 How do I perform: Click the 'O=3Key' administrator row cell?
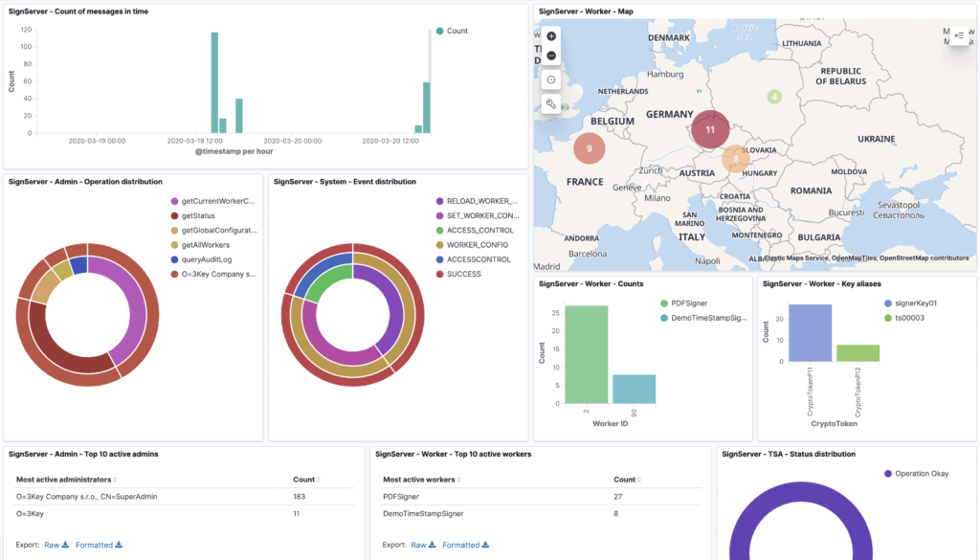click(x=30, y=514)
